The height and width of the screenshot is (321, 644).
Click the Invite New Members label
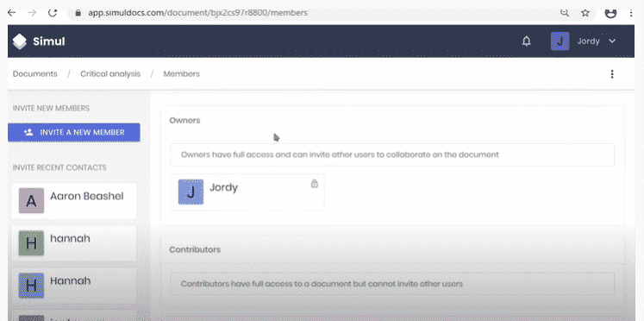51,109
